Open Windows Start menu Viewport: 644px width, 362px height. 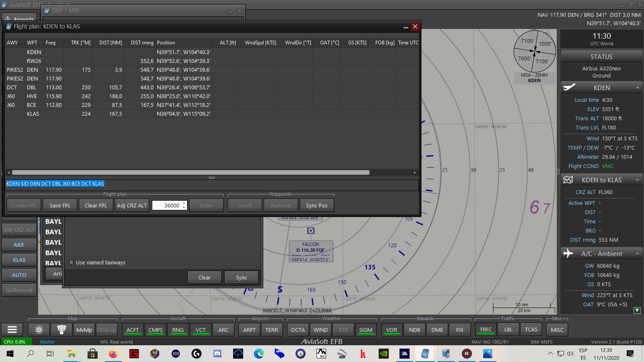10,353
